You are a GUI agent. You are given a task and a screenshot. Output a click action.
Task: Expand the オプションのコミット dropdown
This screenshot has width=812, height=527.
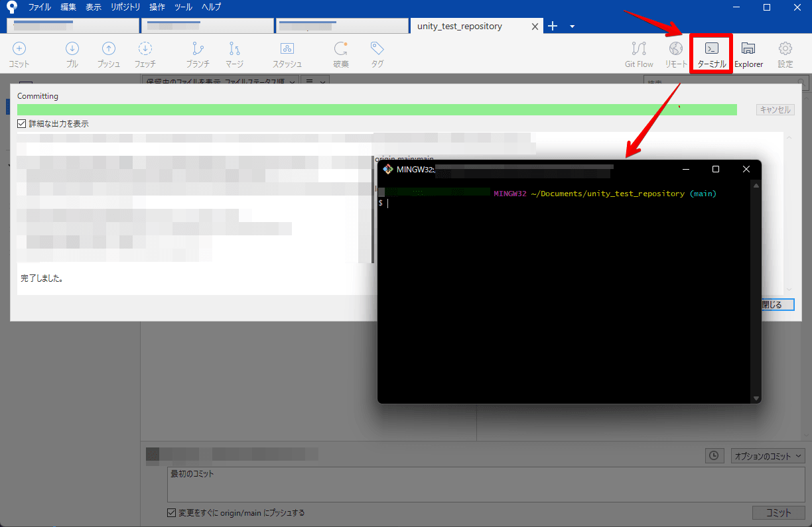pyautogui.click(x=768, y=455)
